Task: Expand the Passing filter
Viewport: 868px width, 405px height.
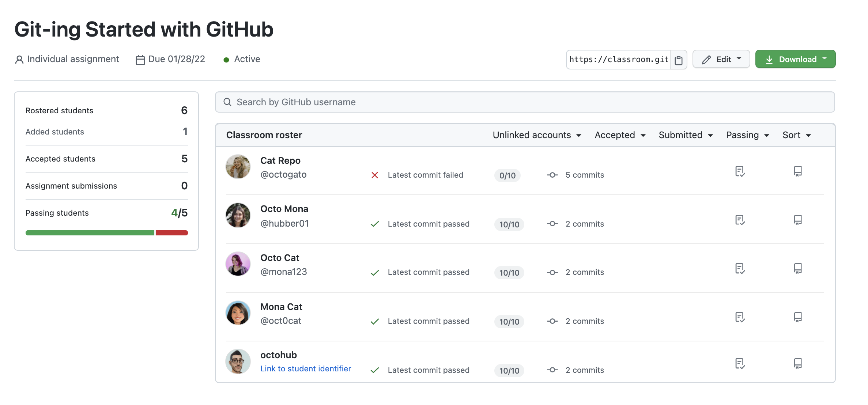Action: 748,135
